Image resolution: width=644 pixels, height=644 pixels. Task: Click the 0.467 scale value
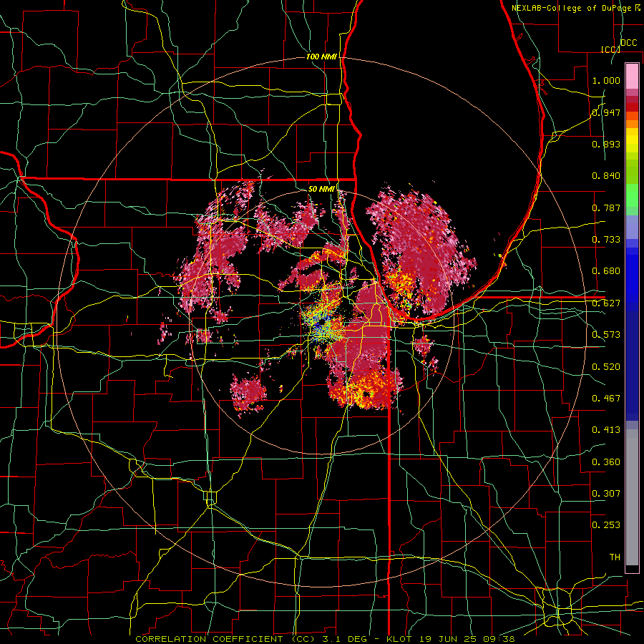click(606, 399)
